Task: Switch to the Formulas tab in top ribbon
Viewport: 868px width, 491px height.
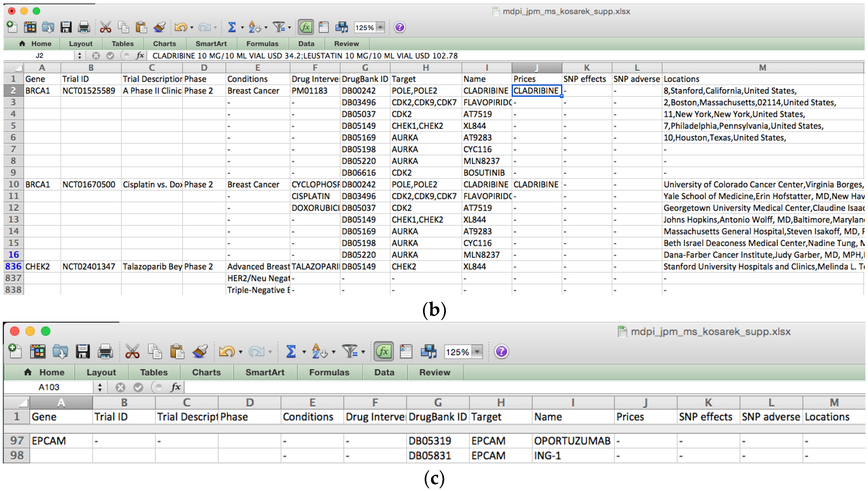Action: coord(262,44)
